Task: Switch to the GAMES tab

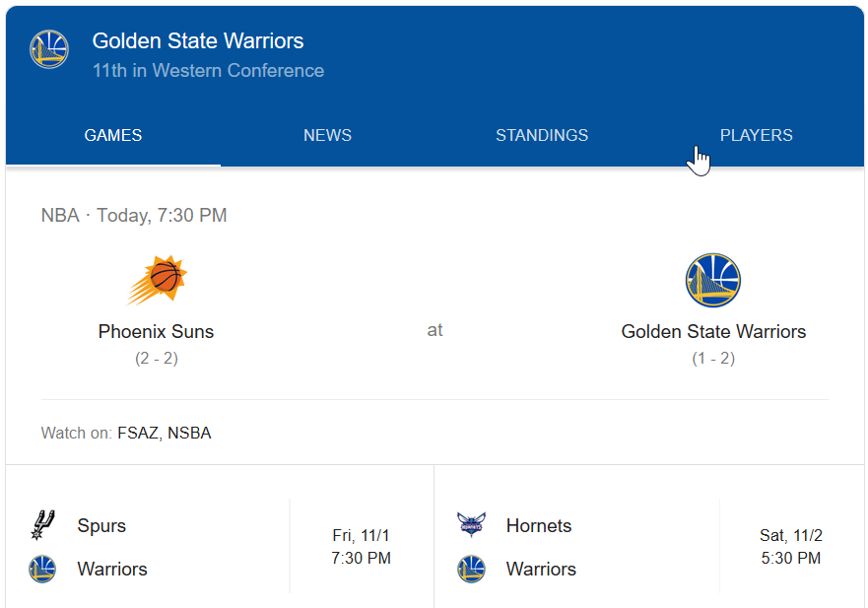Action: pos(113,136)
